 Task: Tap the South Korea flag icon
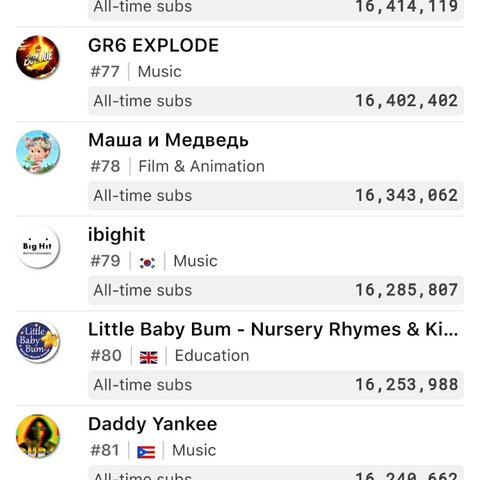click(x=147, y=262)
